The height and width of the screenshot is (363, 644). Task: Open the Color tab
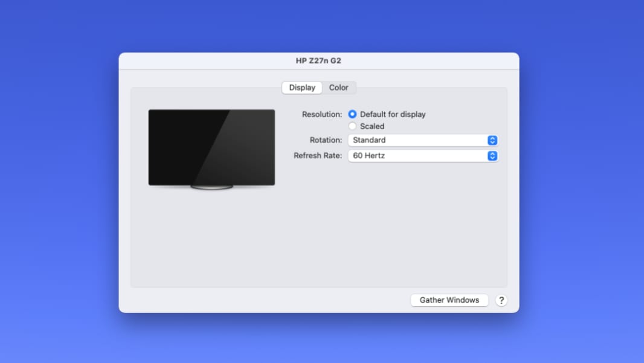[338, 88]
